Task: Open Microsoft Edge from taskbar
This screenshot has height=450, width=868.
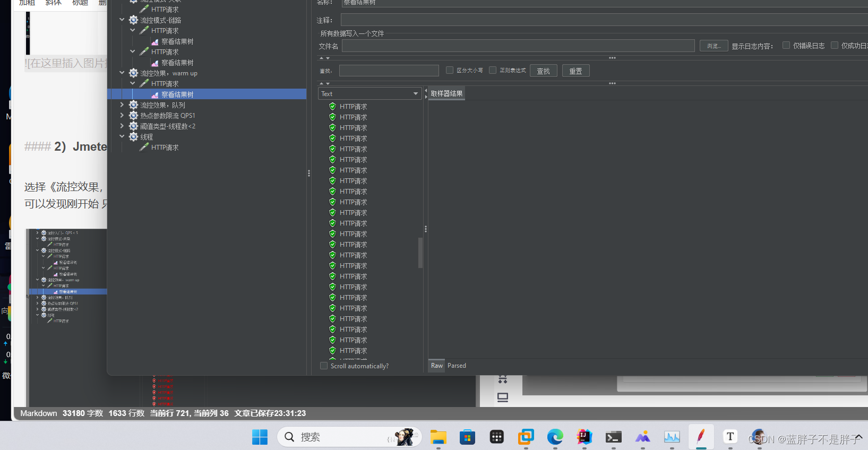Action: tap(555, 437)
